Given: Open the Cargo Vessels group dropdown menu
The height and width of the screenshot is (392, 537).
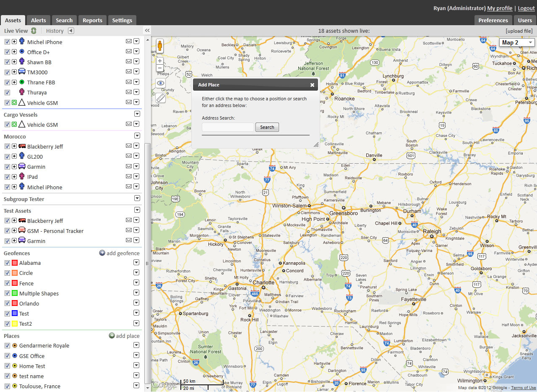Looking at the screenshot, I should pyautogui.click(x=137, y=114).
